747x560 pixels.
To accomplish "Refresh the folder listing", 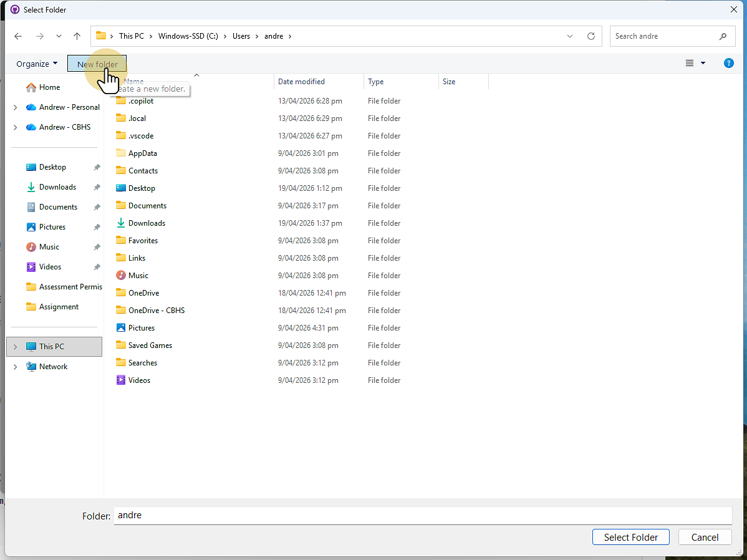I will (x=590, y=36).
